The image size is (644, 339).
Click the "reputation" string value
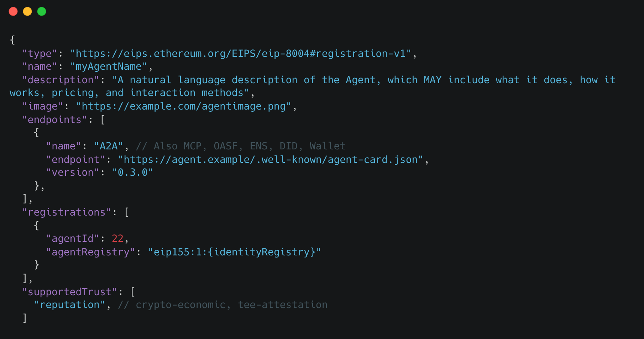69,305
